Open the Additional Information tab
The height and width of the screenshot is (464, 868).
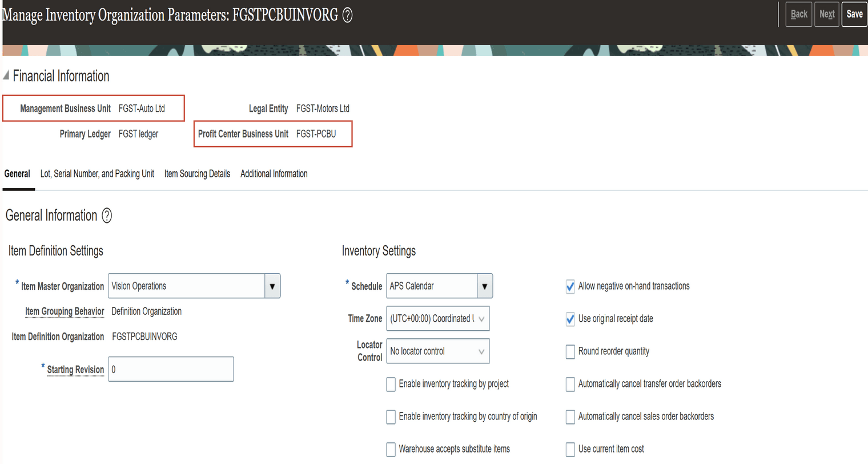click(x=274, y=174)
